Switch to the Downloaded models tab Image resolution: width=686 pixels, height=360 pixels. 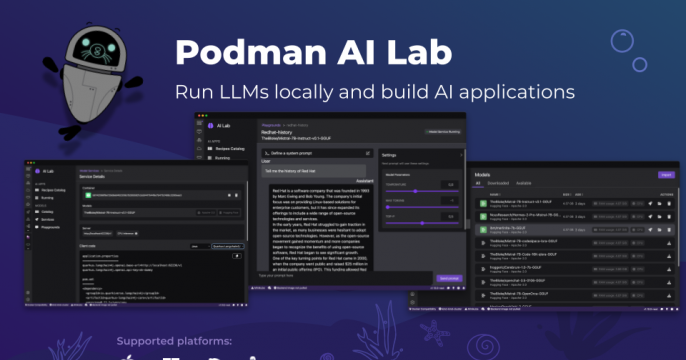[x=498, y=183]
